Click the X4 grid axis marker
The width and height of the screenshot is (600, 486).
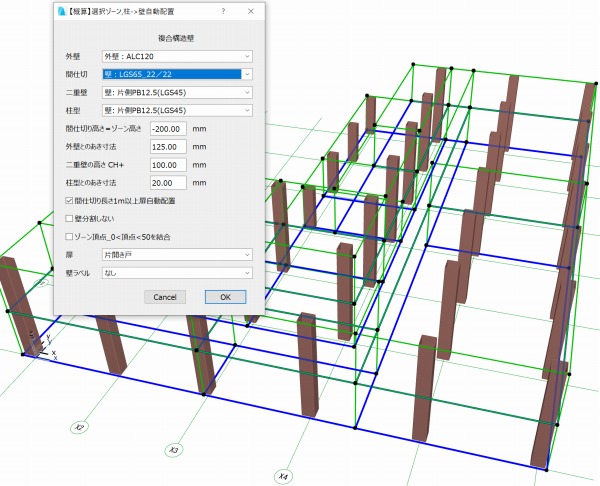(x=284, y=476)
